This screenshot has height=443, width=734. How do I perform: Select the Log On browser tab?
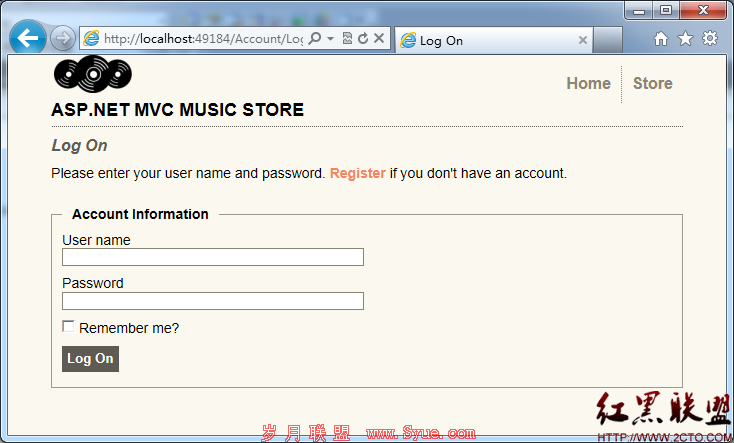(x=494, y=40)
